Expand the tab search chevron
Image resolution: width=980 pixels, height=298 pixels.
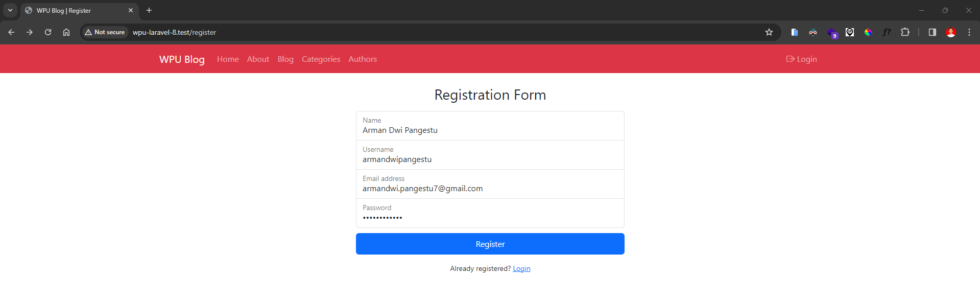coord(10,10)
